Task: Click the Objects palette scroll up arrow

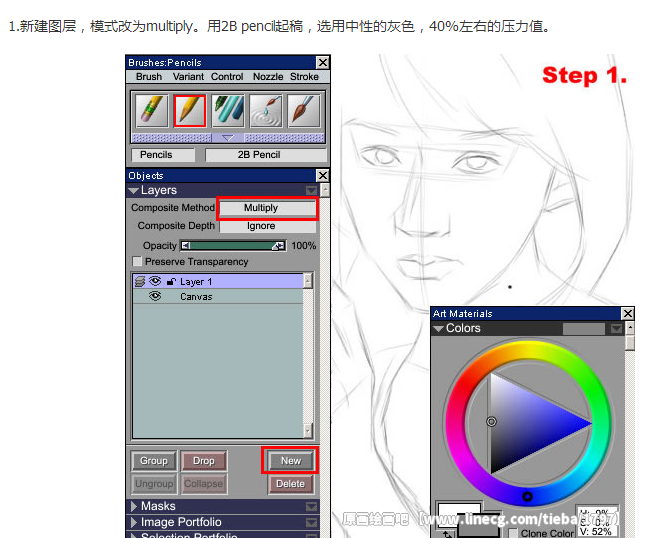Action: (x=325, y=190)
